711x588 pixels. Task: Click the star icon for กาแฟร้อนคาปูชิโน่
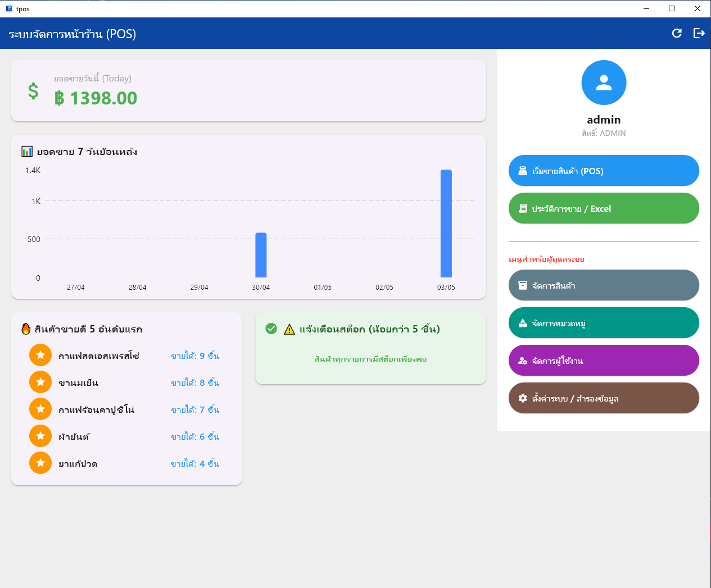point(40,409)
